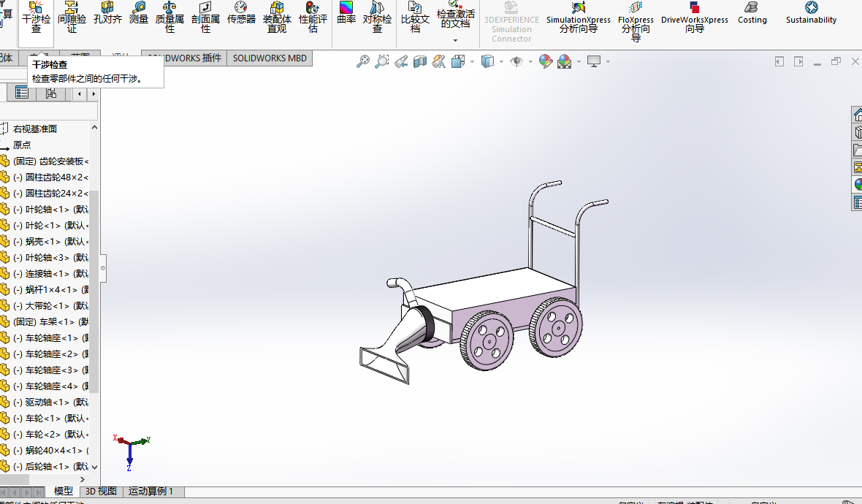The width and height of the screenshot is (862, 504).
Task: Return to the previous view
Action: tap(401, 61)
